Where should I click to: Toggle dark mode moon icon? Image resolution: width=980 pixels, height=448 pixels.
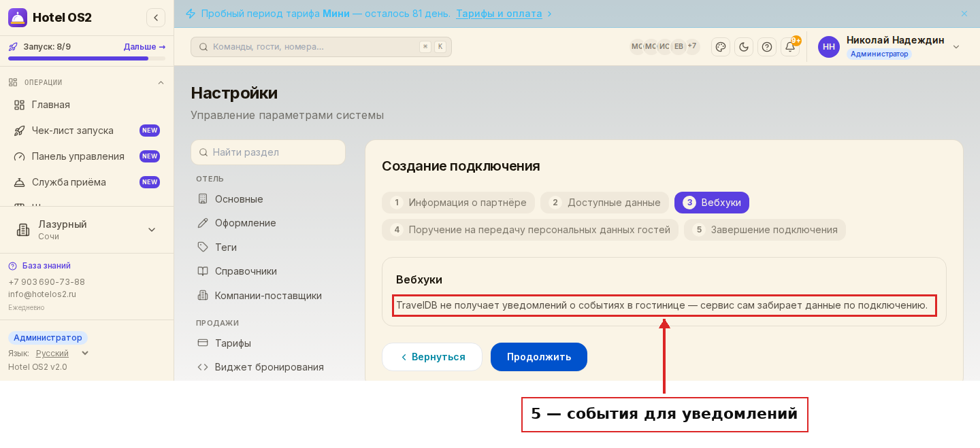click(744, 47)
